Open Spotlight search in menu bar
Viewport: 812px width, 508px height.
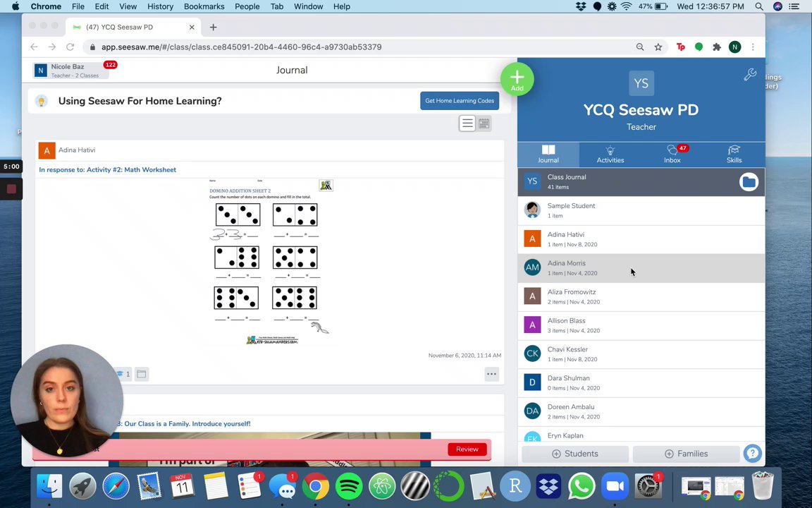coord(759,6)
